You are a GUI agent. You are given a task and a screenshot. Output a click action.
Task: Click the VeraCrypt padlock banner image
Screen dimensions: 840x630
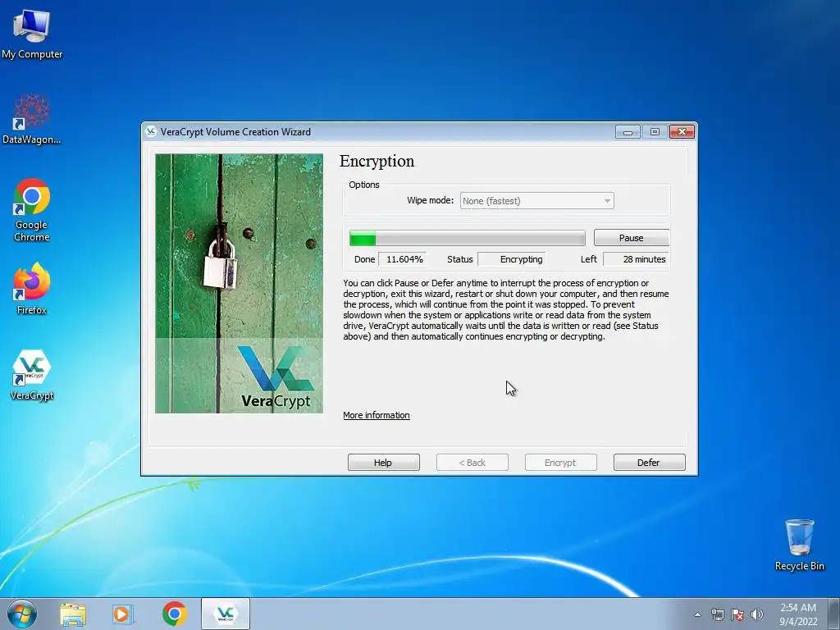coord(239,283)
